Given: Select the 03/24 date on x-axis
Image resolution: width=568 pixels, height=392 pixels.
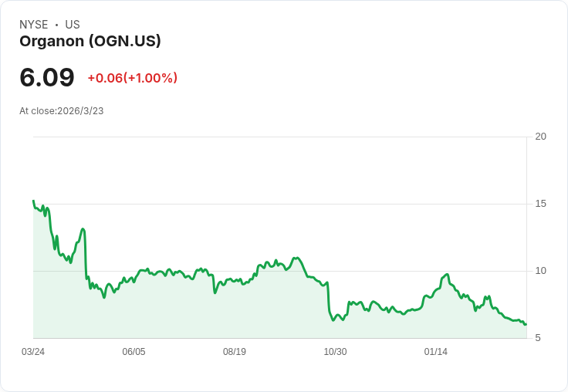Looking at the screenshot, I should (x=33, y=352).
